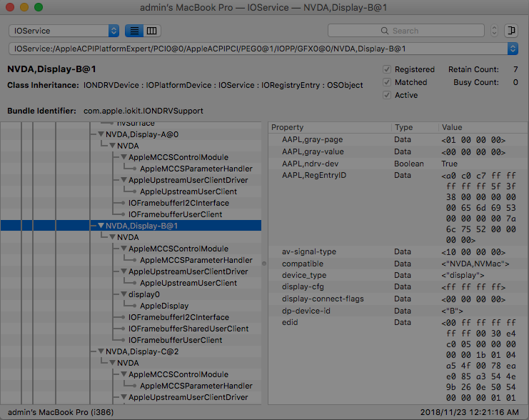This screenshot has width=529, height=420.
Task: Select AppleMCCSParameterHandler under Display-C@2
Action: 196,386
